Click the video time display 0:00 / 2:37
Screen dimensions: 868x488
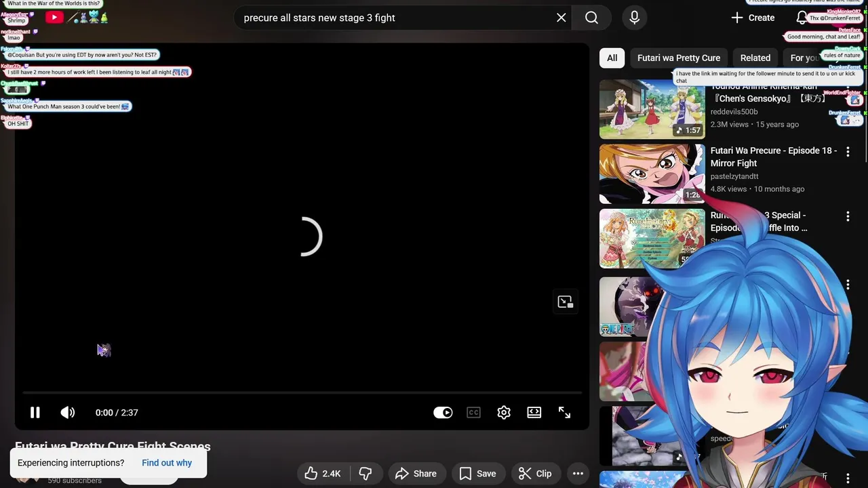point(117,412)
